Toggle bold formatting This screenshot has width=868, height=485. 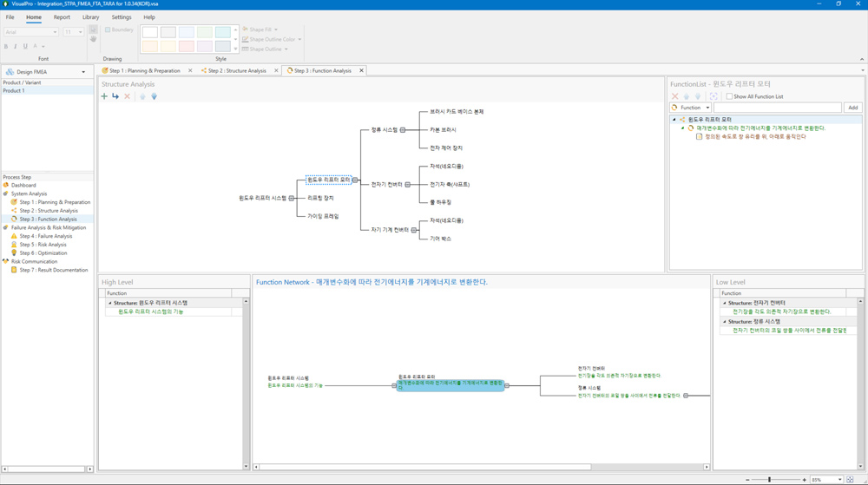(x=6, y=47)
